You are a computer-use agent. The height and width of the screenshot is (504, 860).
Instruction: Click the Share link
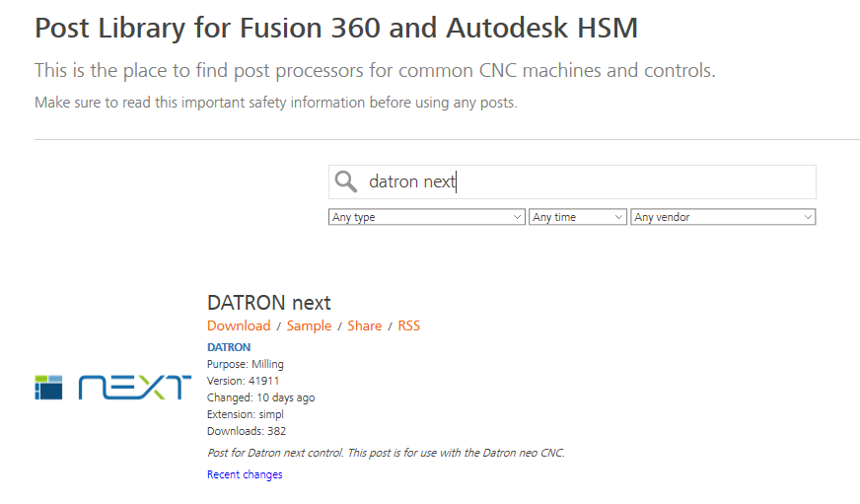pyautogui.click(x=365, y=325)
